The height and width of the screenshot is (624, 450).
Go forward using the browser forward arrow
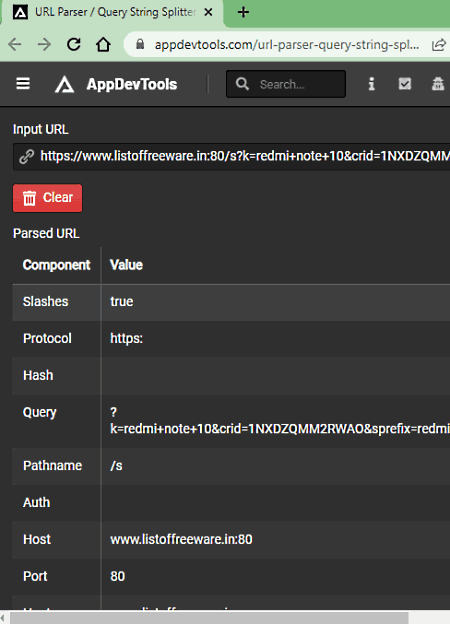coord(44,44)
